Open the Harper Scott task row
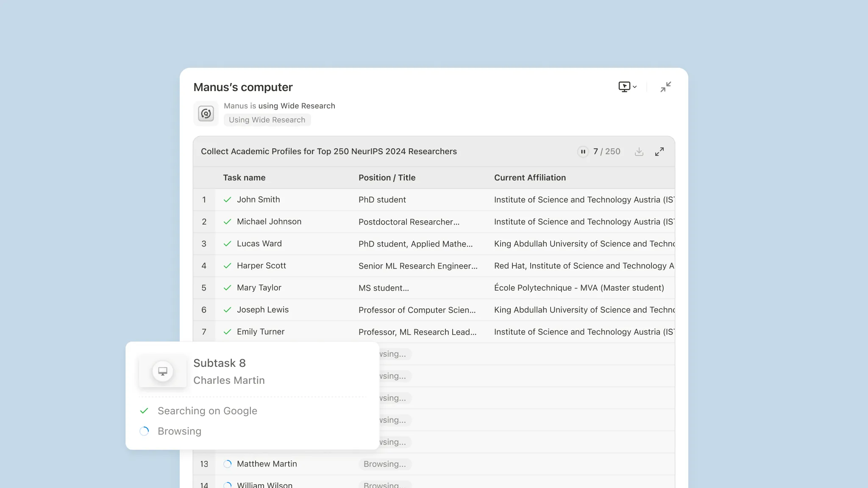This screenshot has width=868, height=488. (434, 266)
